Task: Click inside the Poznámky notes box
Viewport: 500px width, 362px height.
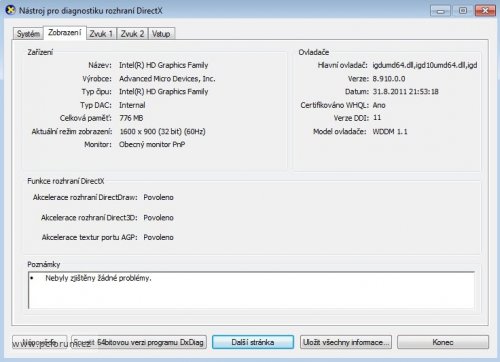Action: coord(252,290)
